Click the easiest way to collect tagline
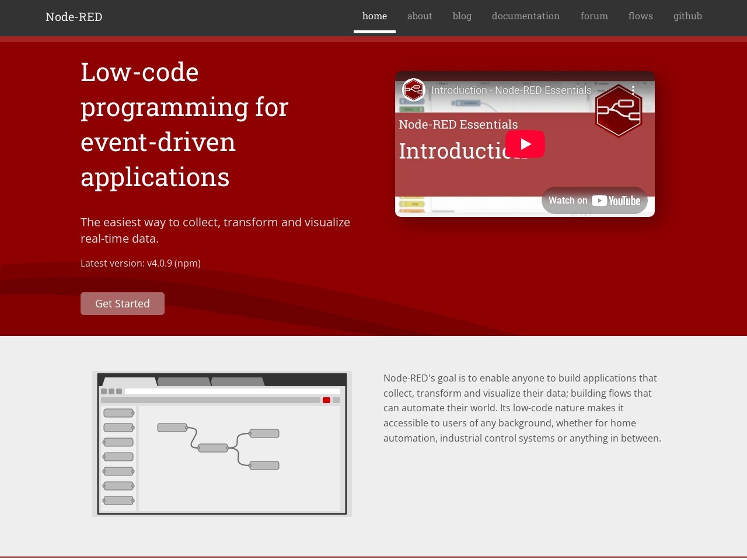Image resolution: width=747 pixels, height=560 pixels. 215,230
